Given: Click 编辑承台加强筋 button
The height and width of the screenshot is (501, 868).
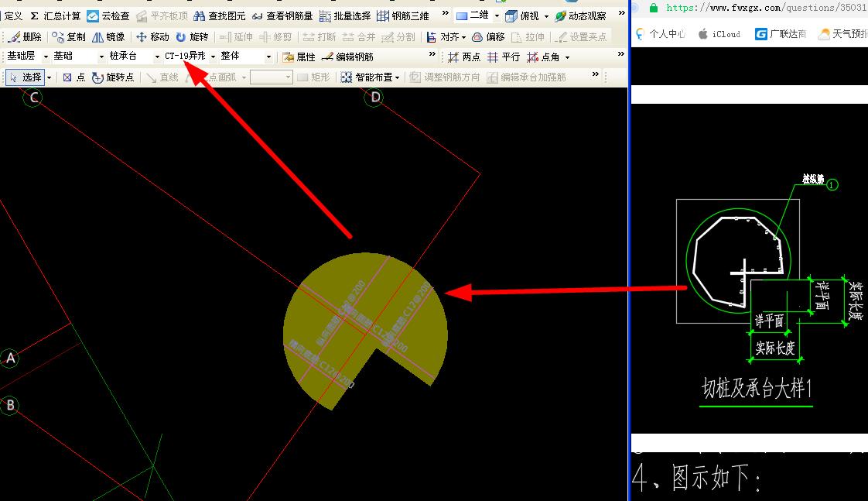Looking at the screenshot, I should pos(526,77).
